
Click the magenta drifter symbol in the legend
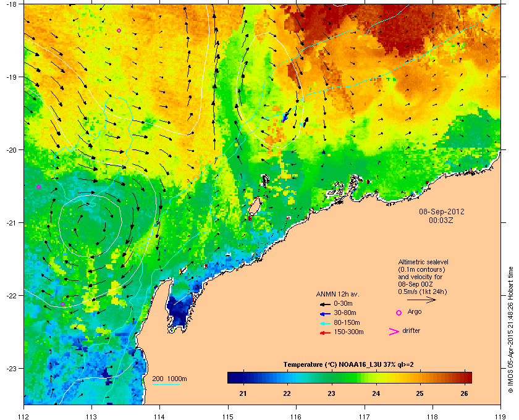[394, 332]
